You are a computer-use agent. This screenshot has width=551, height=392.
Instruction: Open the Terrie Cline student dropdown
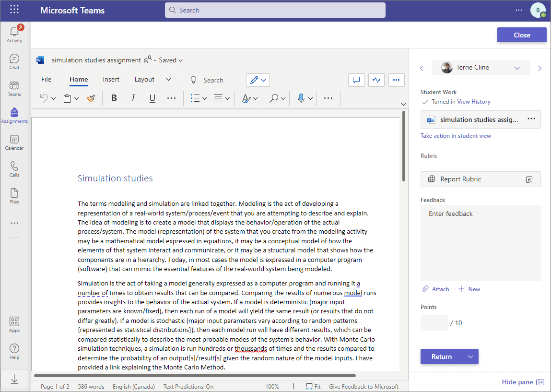(517, 68)
